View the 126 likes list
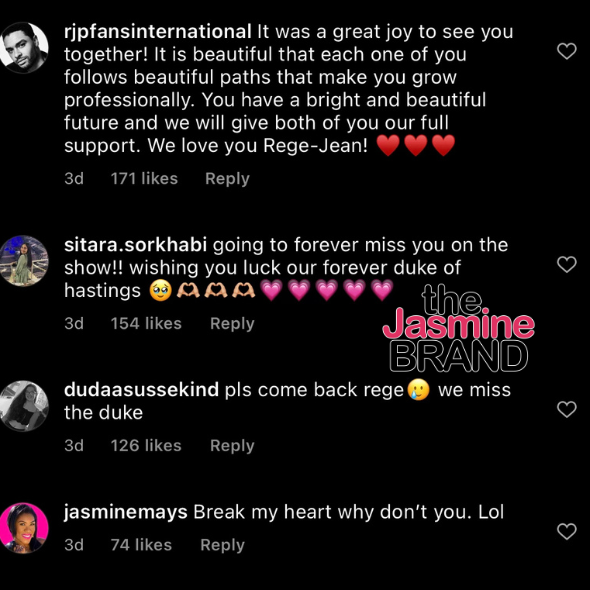Viewport: 590px width, 590px height. pyautogui.click(x=146, y=446)
